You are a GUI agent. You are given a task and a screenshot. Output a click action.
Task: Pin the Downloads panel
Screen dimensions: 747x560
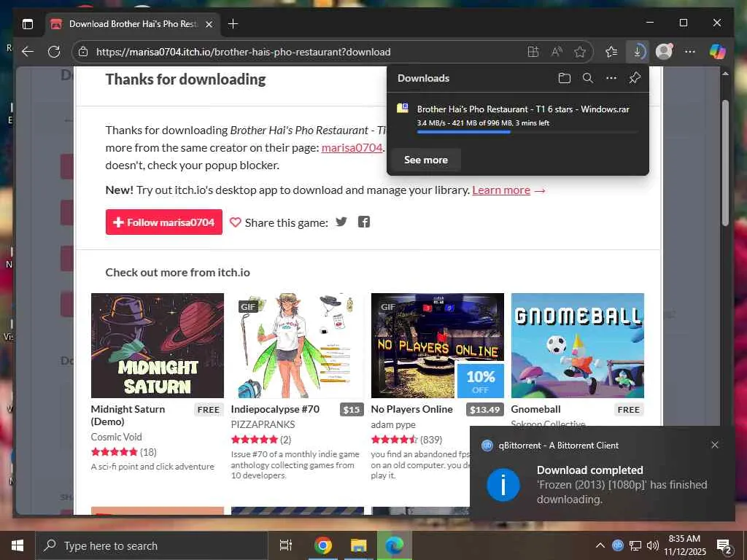(635, 78)
